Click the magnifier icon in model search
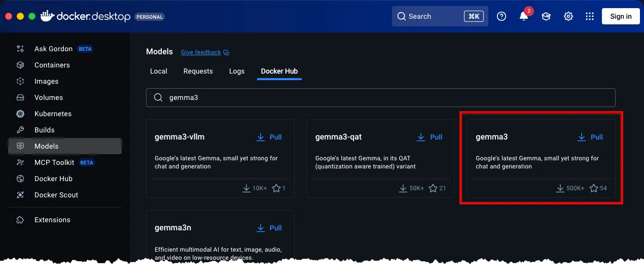The width and height of the screenshot is (644, 276). click(158, 97)
